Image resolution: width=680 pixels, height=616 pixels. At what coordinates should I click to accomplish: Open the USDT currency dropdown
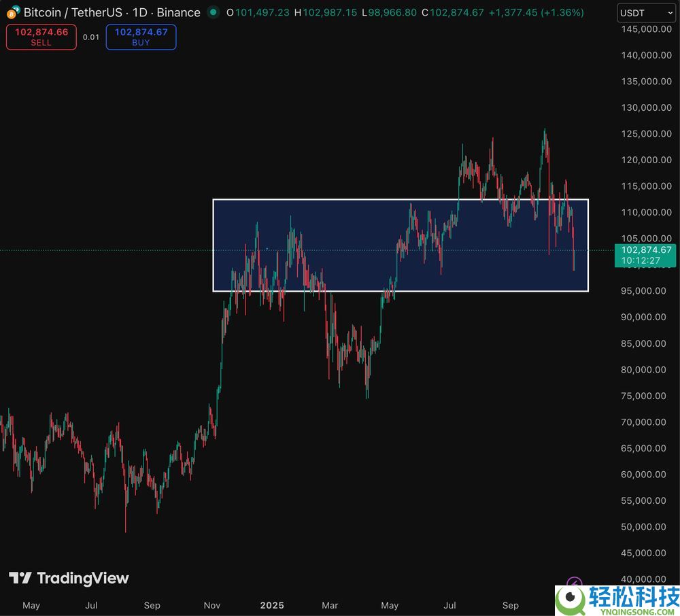[646, 13]
